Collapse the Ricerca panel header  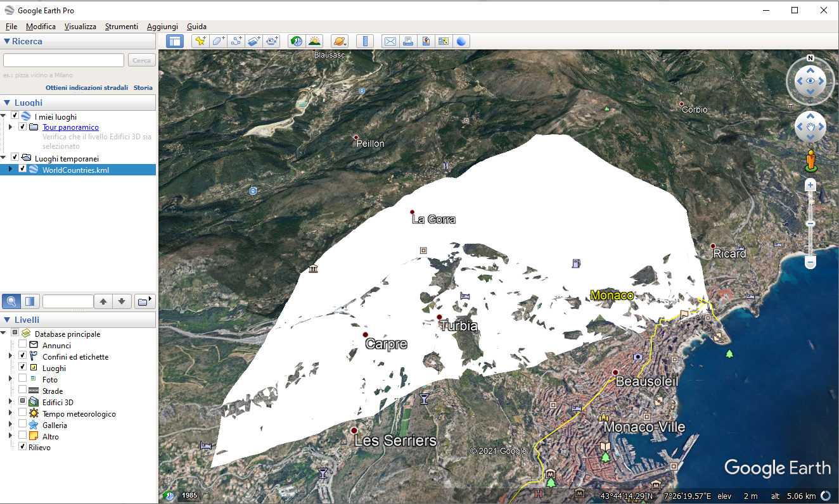[78, 41]
